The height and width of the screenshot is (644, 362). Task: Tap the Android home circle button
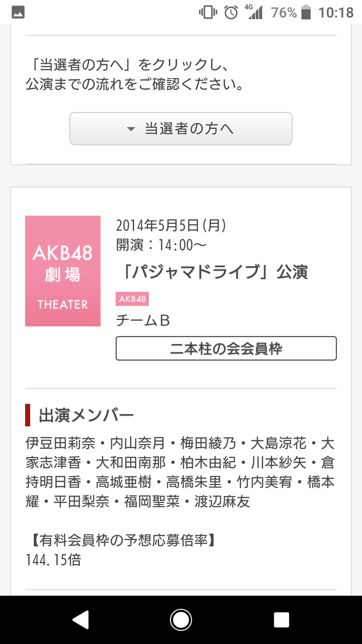pos(181,620)
